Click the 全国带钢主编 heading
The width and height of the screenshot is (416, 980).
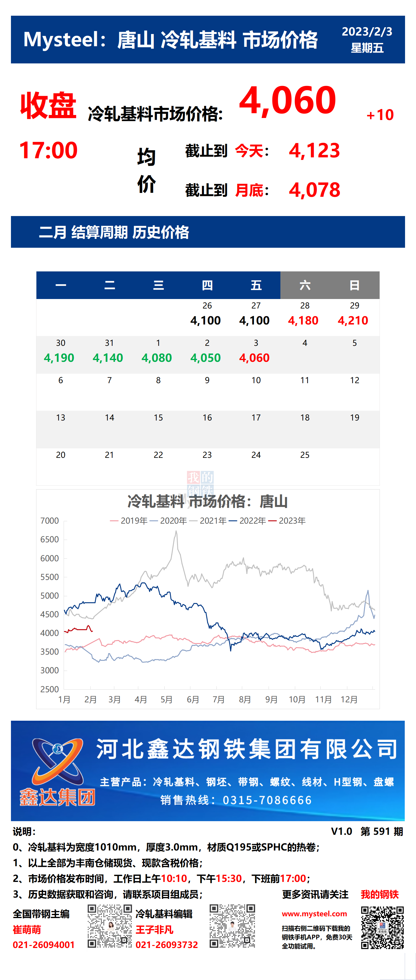coord(41,914)
